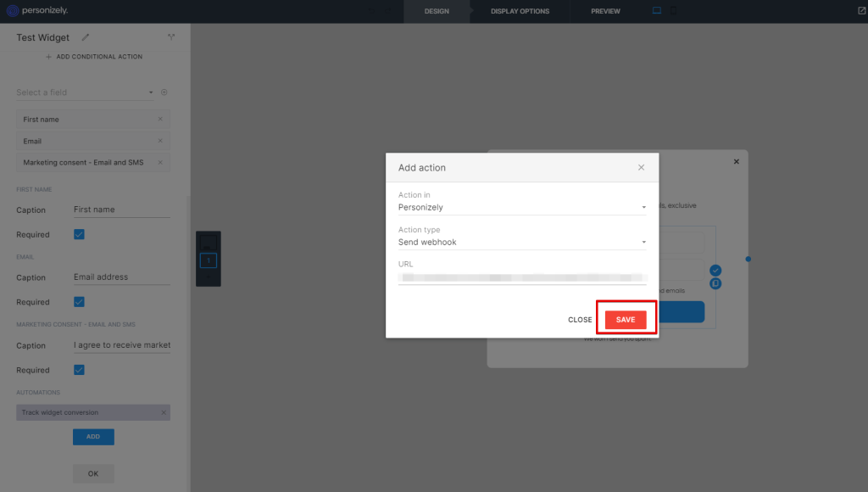The height and width of the screenshot is (492, 868).
Task: Click the branch icon next to widget name
Action: click(170, 37)
